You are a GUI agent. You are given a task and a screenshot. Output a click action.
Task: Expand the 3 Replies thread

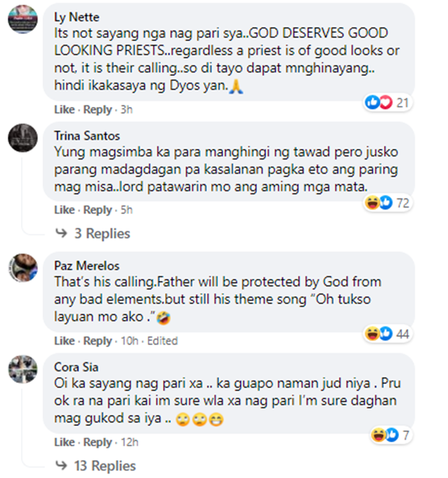[x=102, y=234]
